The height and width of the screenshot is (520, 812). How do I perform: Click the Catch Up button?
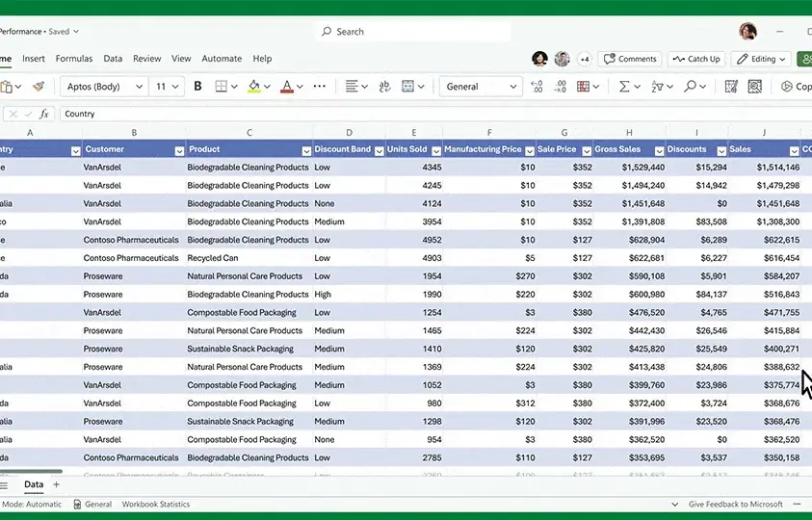(696, 59)
